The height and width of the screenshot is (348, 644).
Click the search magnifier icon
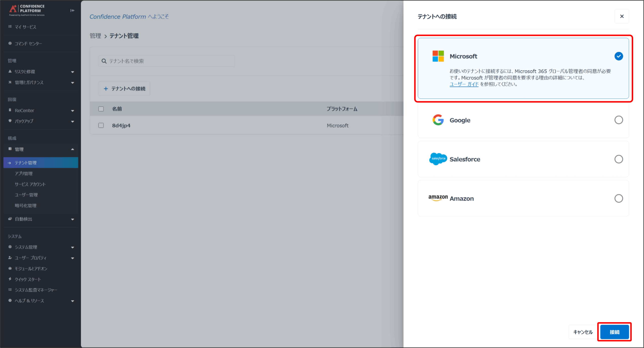pos(104,61)
